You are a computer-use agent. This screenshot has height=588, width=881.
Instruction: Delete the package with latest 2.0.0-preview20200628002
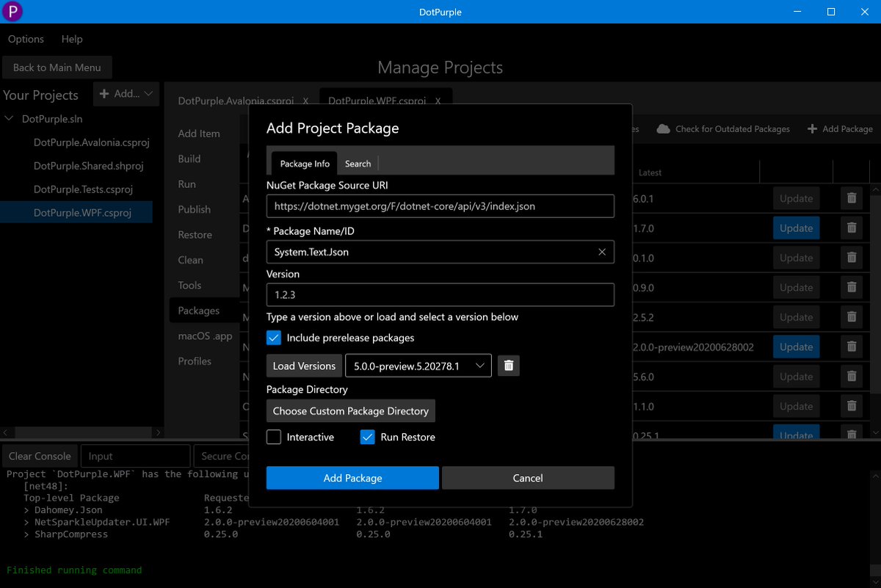click(852, 347)
